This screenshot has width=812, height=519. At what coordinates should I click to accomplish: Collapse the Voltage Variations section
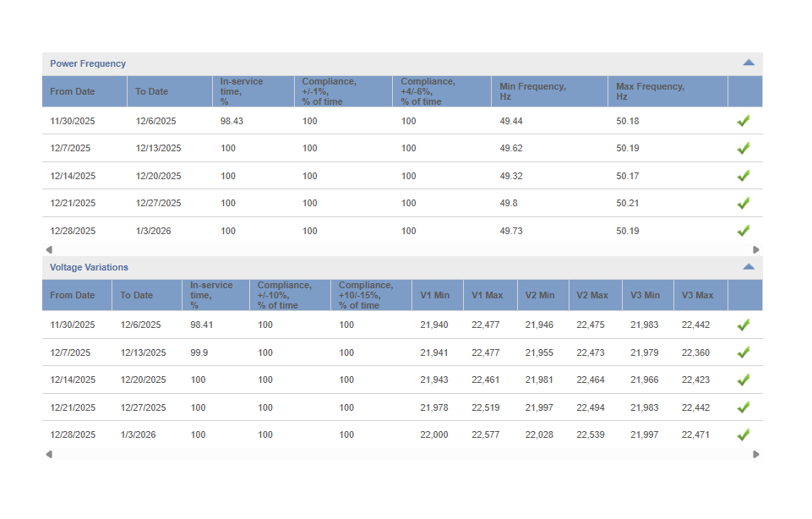[749, 267]
